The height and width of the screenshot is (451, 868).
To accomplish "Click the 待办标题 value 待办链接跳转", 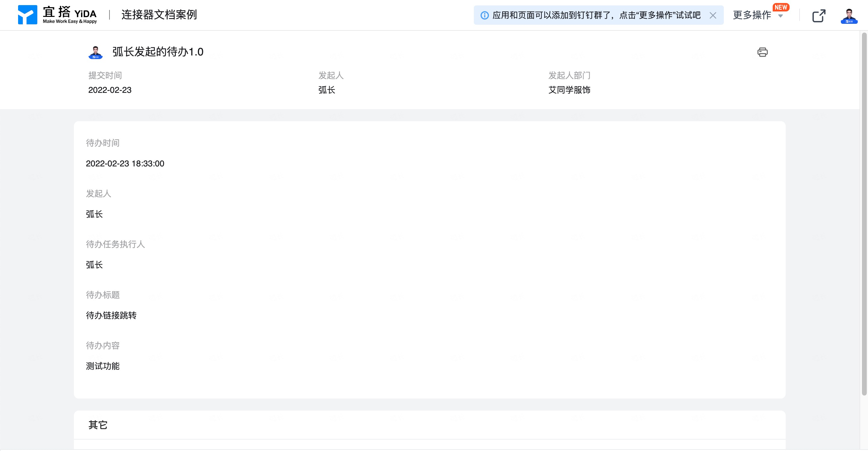I will [x=111, y=315].
